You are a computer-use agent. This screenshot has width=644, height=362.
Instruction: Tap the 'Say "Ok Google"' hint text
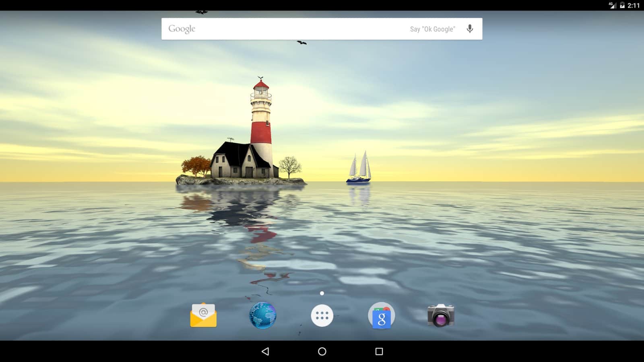point(432,29)
